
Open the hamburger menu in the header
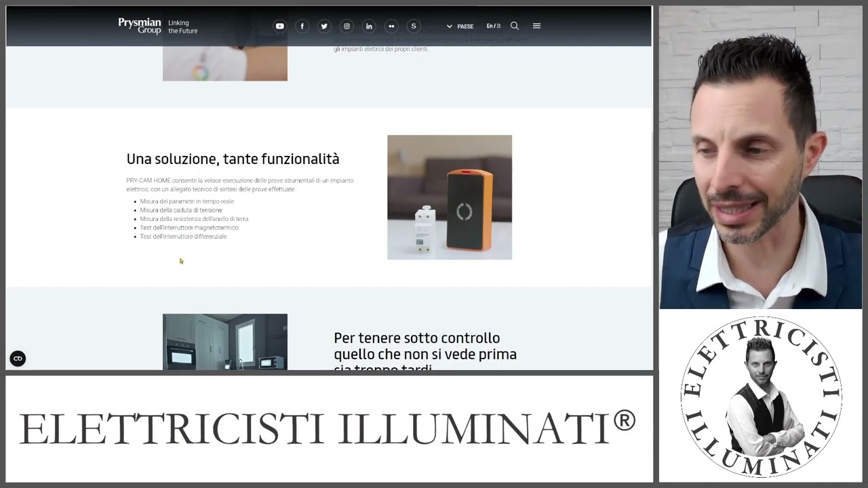536,26
